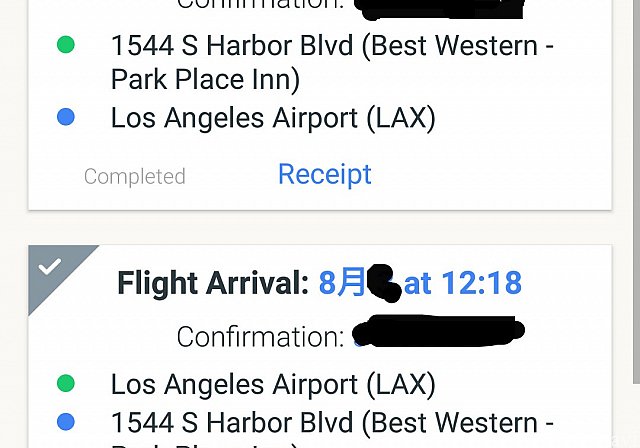Click the blacked-out date after 8月
640x448 pixels.
(x=384, y=283)
